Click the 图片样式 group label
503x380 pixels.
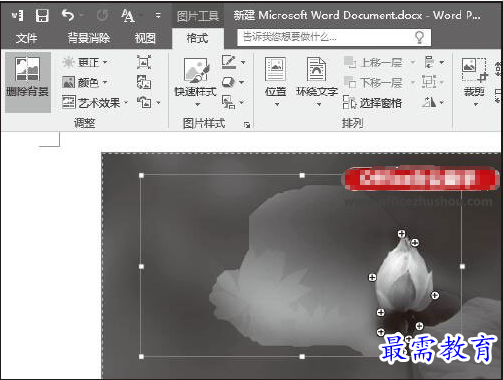click(204, 124)
